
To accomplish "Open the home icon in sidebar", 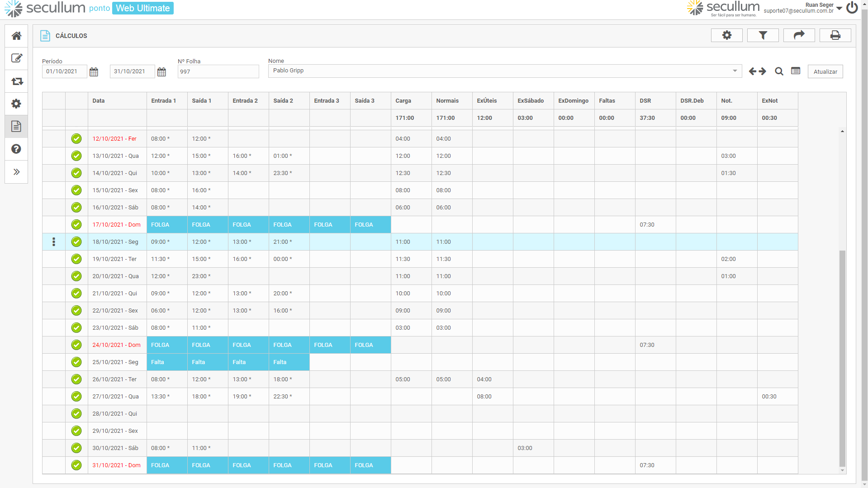I will 16,36.
